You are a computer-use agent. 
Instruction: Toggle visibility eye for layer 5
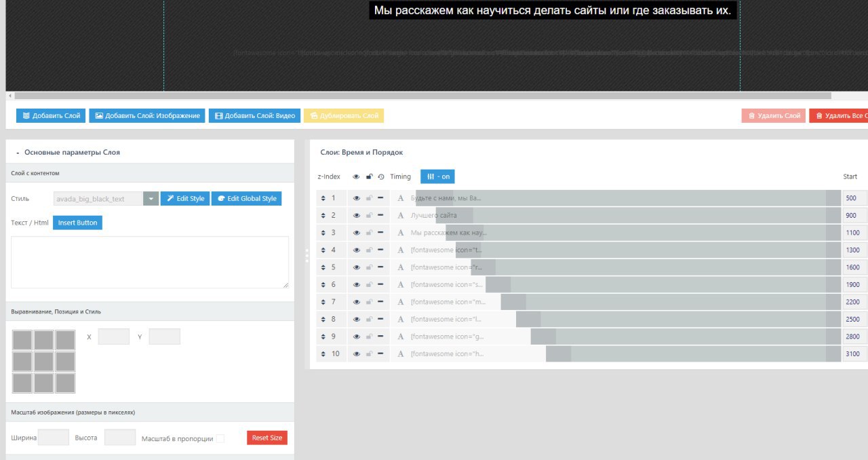coord(357,267)
